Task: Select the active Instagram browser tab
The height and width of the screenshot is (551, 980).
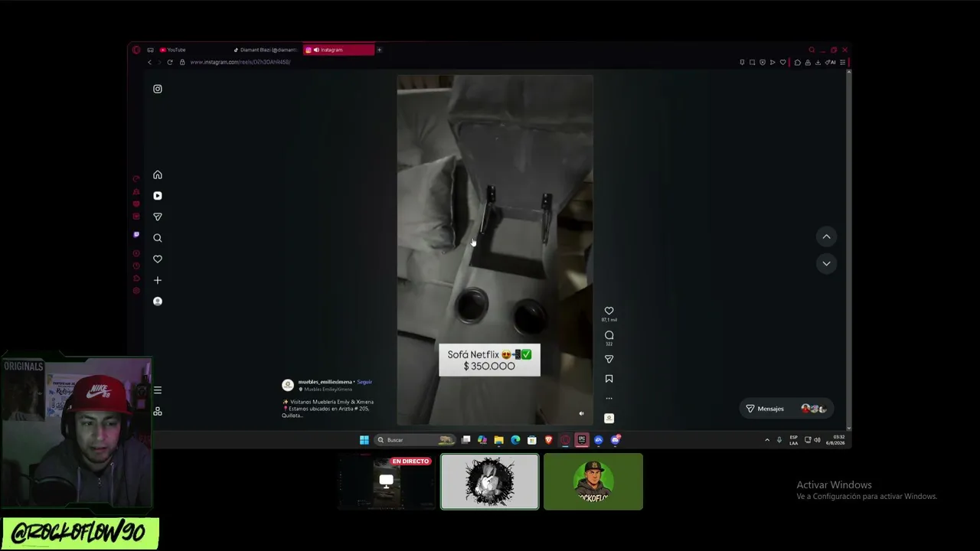Action: tap(339, 50)
